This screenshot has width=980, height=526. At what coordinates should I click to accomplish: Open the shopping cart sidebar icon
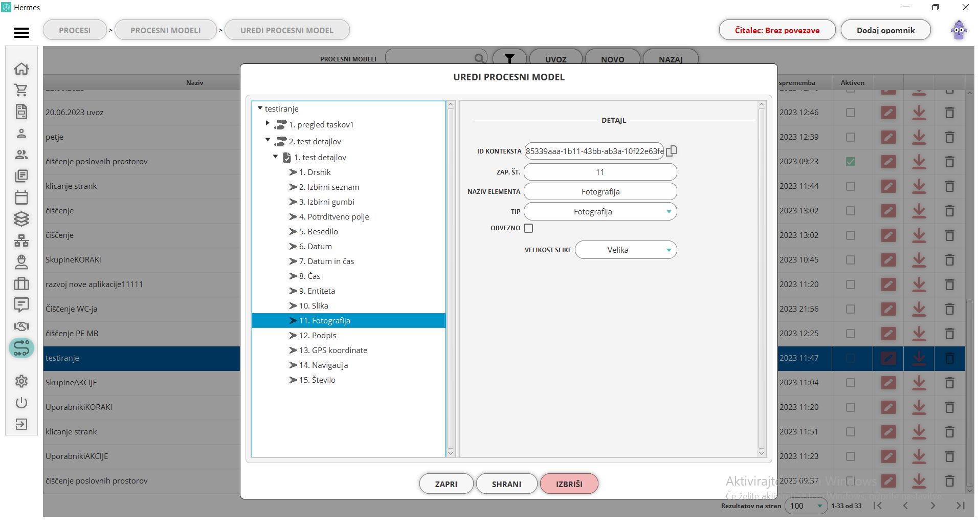click(x=21, y=90)
